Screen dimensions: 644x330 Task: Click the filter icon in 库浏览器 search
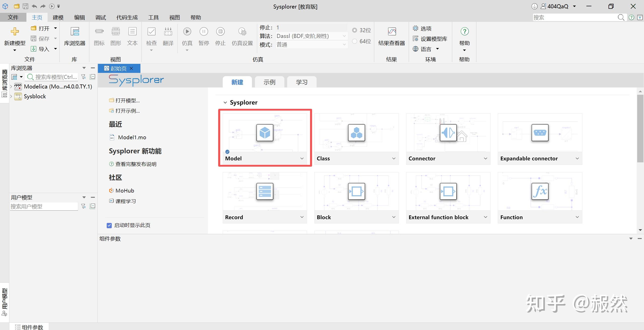coord(84,77)
